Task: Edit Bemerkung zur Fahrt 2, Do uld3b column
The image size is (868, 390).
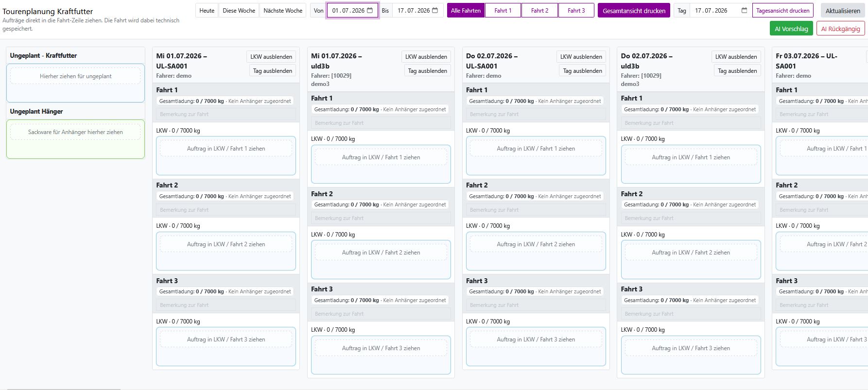Action: coord(691,219)
